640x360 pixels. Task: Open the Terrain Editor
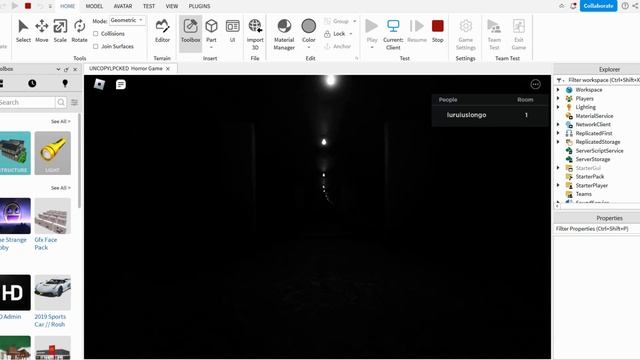[162, 31]
